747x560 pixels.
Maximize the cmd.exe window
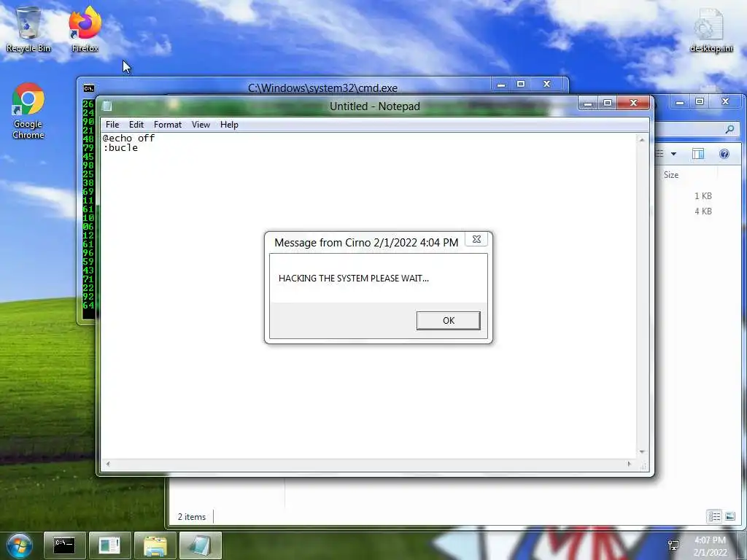tap(521, 85)
